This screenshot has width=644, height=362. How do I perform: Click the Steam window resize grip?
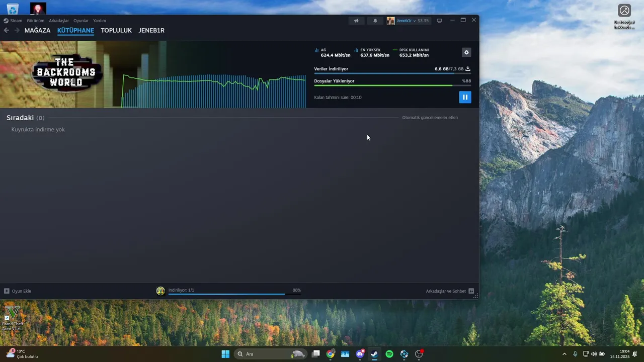pos(476,297)
